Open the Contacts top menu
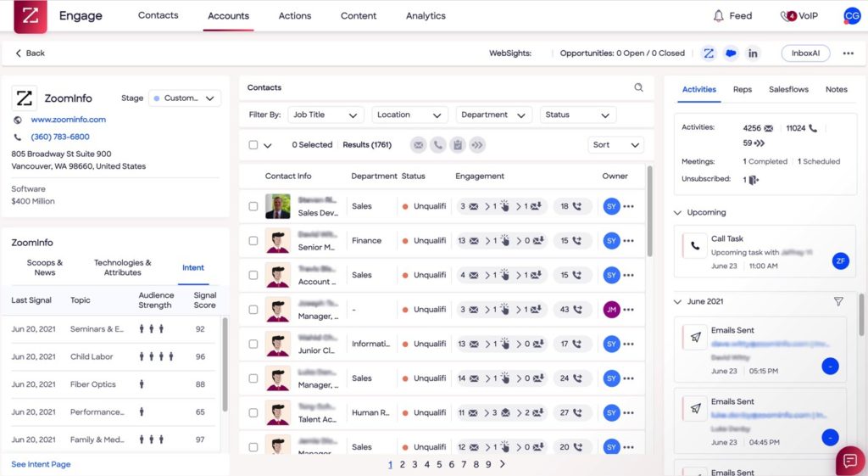 click(158, 15)
